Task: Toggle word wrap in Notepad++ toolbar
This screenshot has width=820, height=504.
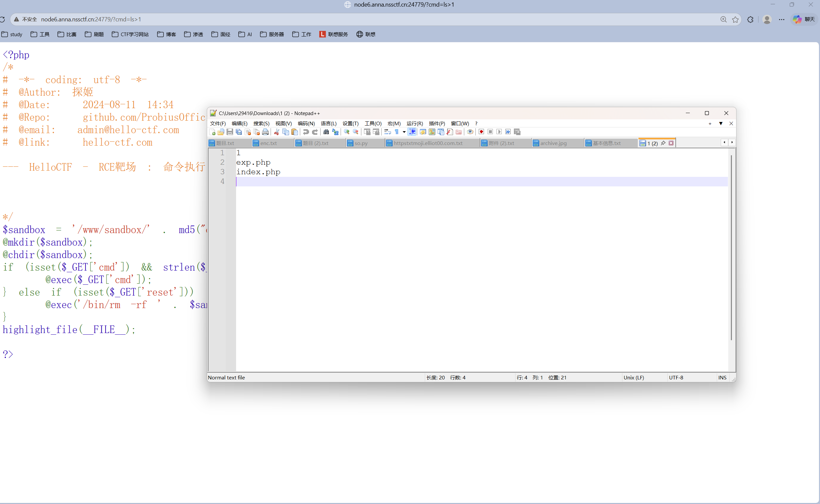Action: (x=388, y=132)
